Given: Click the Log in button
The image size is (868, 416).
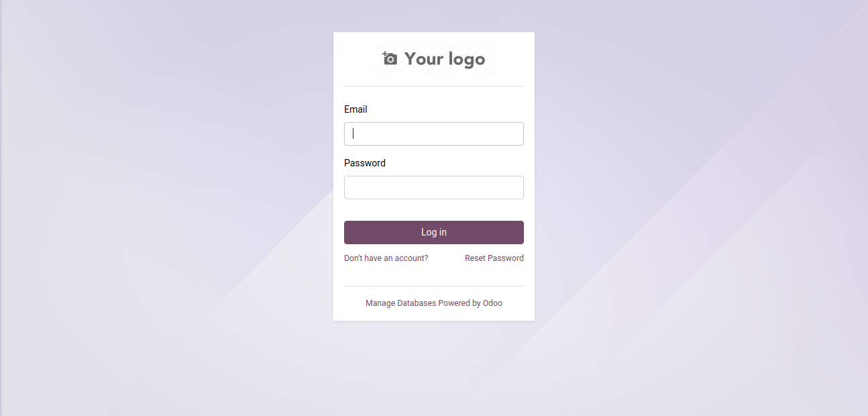Looking at the screenshot, I should coord(434,232).
